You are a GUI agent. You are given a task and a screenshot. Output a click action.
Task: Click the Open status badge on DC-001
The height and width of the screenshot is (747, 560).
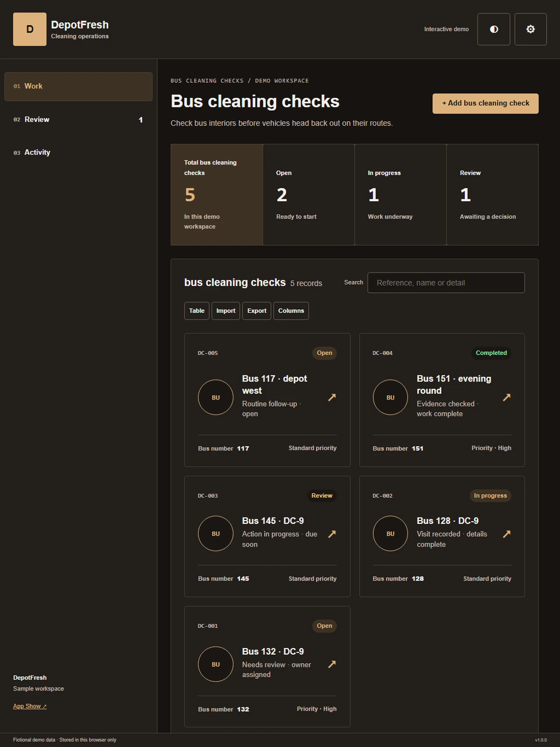tap(324, 626)
